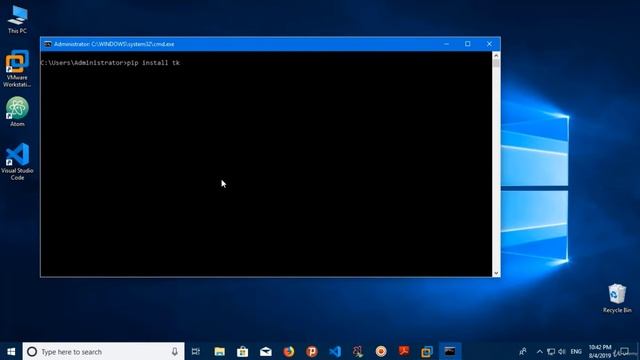The height and width of the screenshot is (360, 640).
Task: Open the orange P app on the taskbar
Action: click(x=312, y=351)
